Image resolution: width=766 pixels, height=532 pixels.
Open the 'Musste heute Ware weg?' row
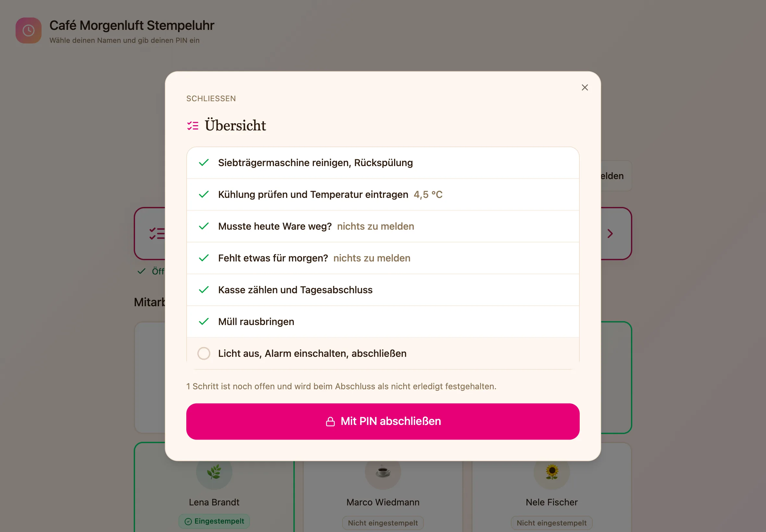point(383,226)
